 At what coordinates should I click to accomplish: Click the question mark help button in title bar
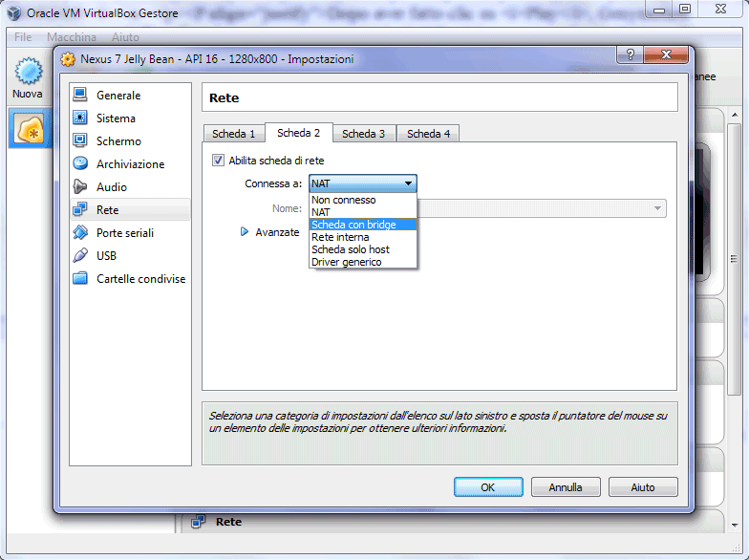[630, 54]
